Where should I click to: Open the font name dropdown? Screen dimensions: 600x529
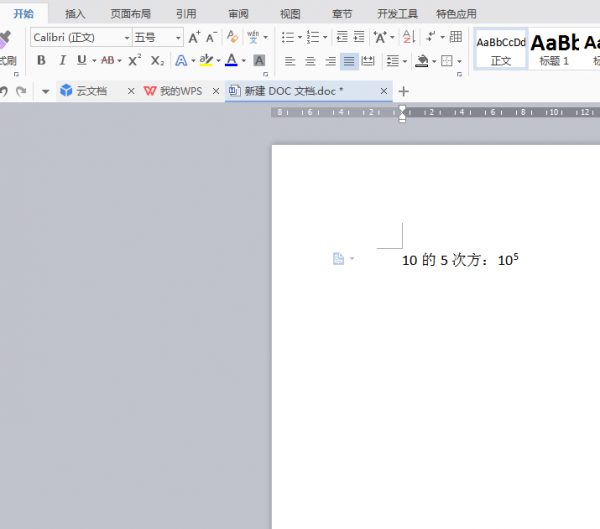(127, 38)
